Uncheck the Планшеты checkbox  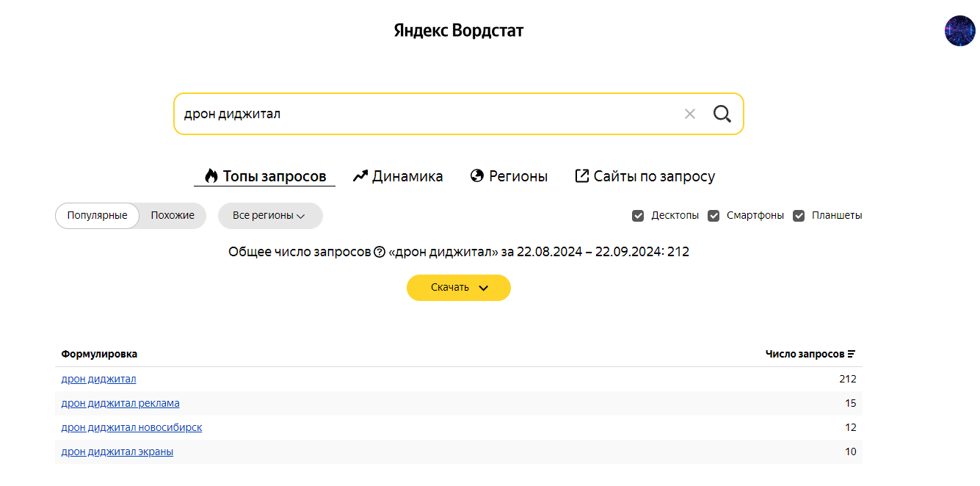pos(799,216)
